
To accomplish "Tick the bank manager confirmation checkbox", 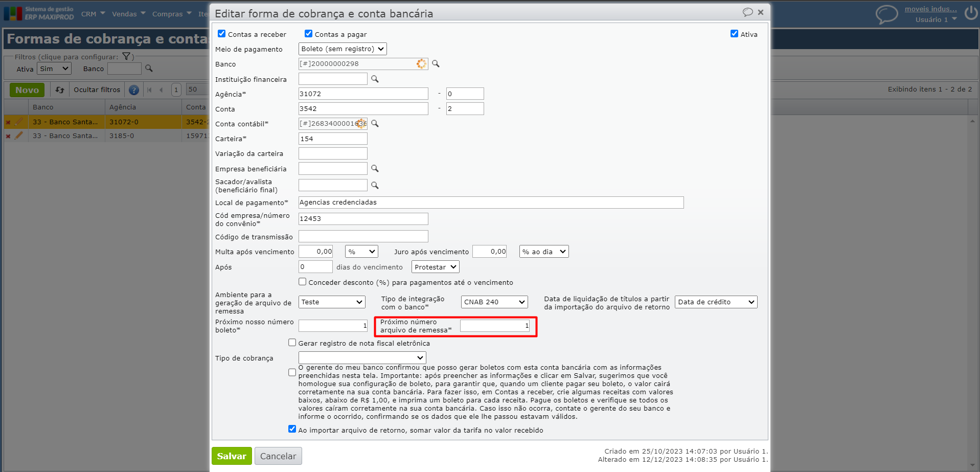I will 292,372.
